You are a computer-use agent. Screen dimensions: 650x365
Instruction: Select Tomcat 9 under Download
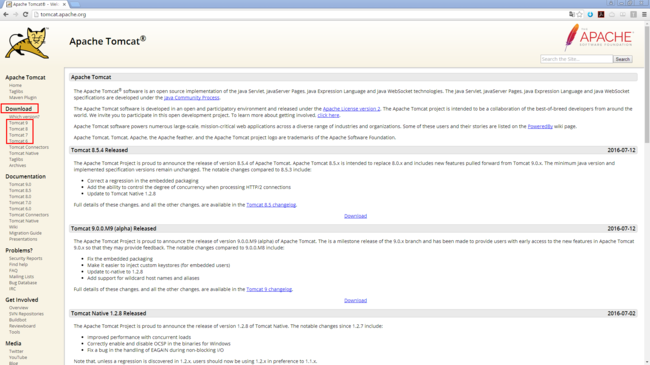click(18, 123)
